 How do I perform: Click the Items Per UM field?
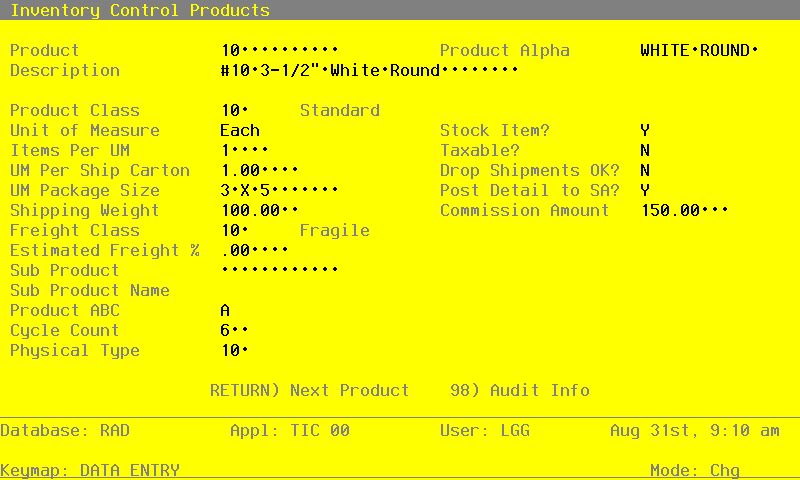point(244,150)
